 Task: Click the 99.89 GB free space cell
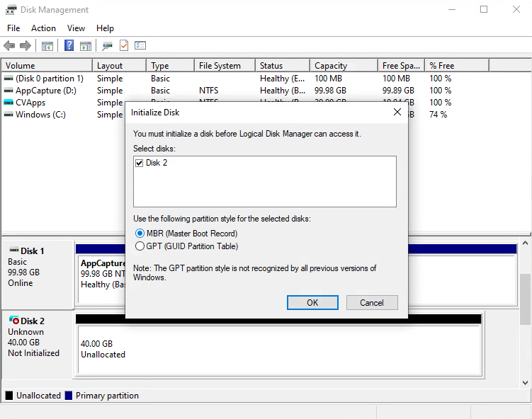click(x=398, y=91)
